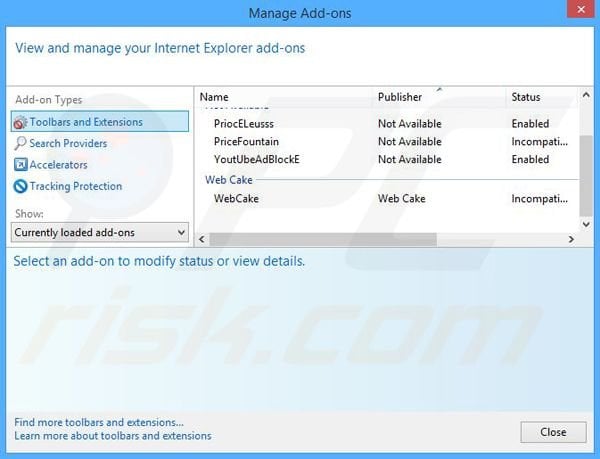Select Search Providers add-on type
The height and width of the screenshot is (459, 600).
(68, 143)
